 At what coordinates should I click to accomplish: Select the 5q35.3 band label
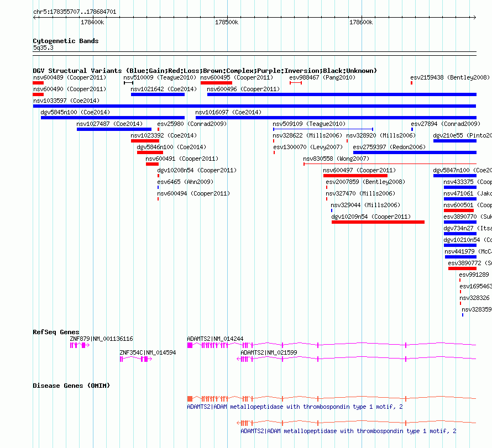click(43, 48)
